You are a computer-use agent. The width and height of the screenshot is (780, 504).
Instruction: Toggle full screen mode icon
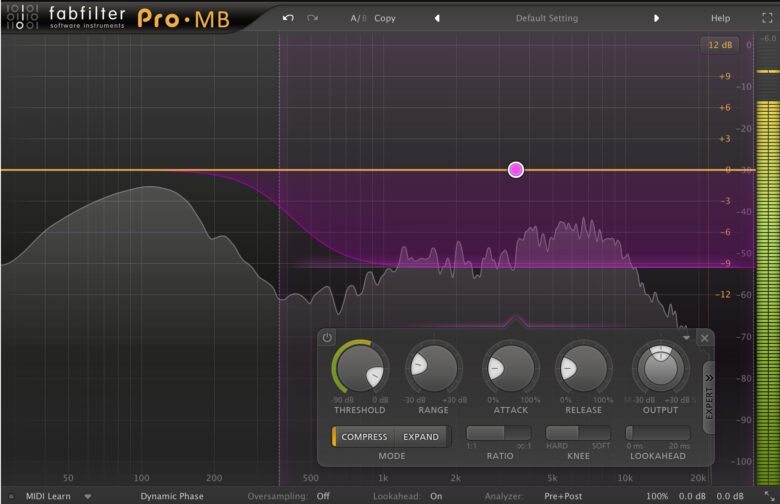767,18
